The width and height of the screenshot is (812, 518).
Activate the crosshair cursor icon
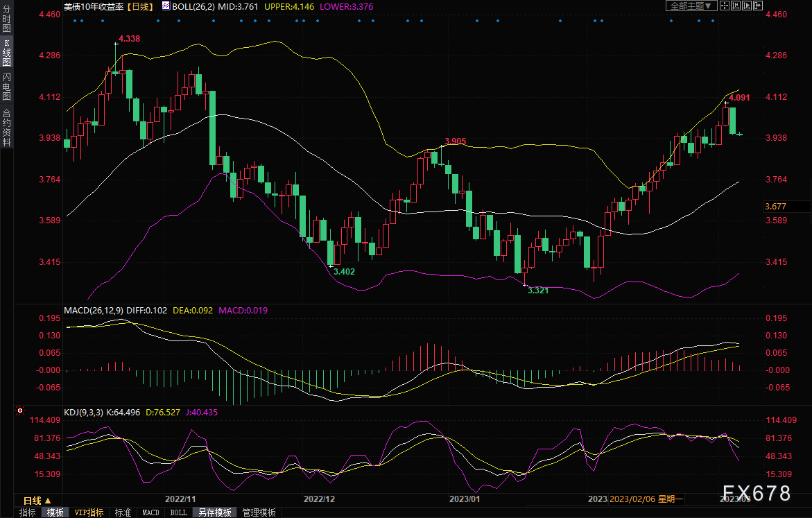point(725,6)
